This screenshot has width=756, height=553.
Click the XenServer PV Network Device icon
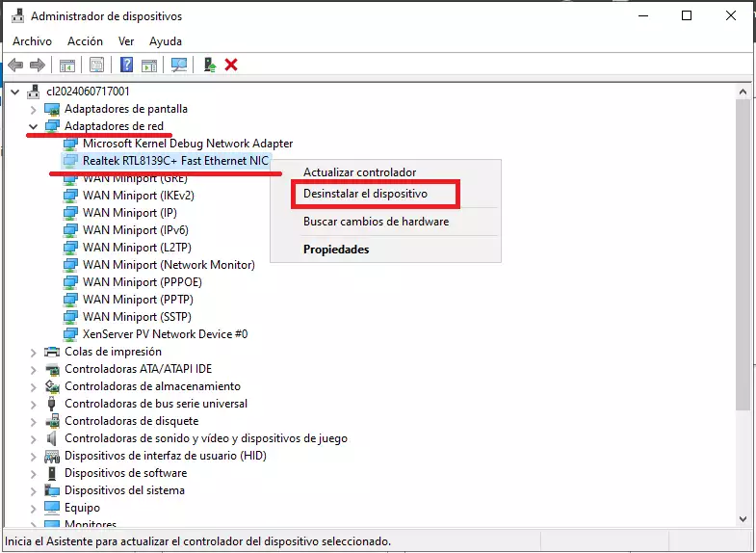pyautogui.click(x=70, y=334)
